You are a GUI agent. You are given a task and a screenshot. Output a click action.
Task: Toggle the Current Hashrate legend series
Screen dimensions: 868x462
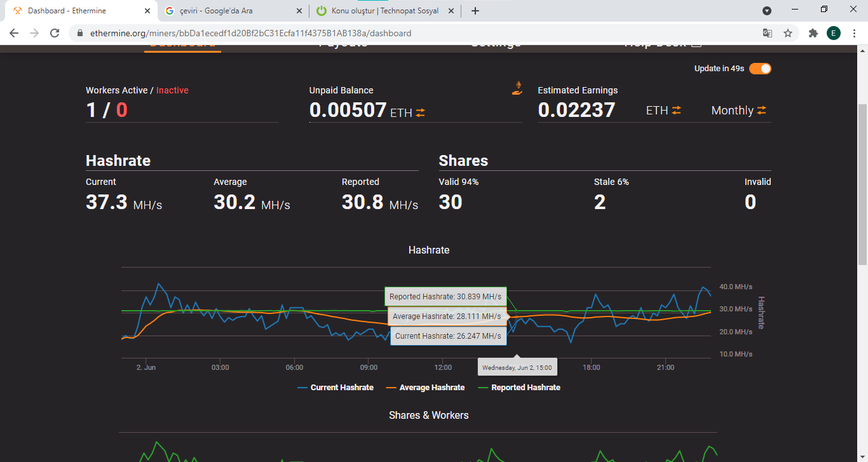(x=336, y=388)
